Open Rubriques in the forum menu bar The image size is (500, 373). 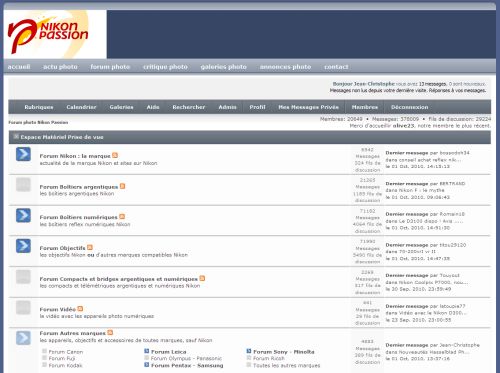(39, 107)
